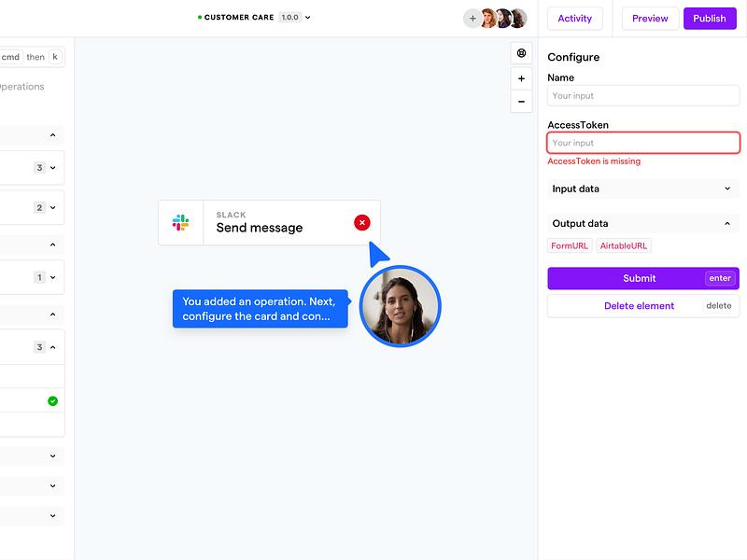Zoom out with the minus canvas button
Image resolution: width=747 pixels, height=560 pixels.
(x=521, y=102)
